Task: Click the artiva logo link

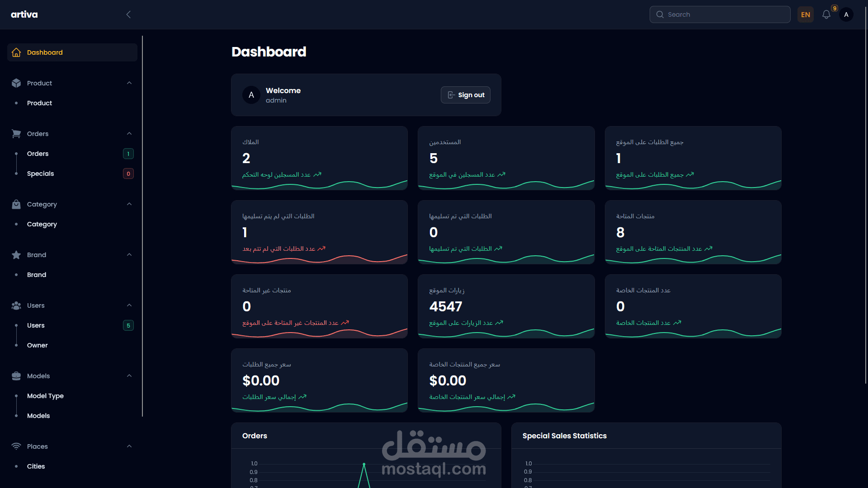Action: point(24,14)
